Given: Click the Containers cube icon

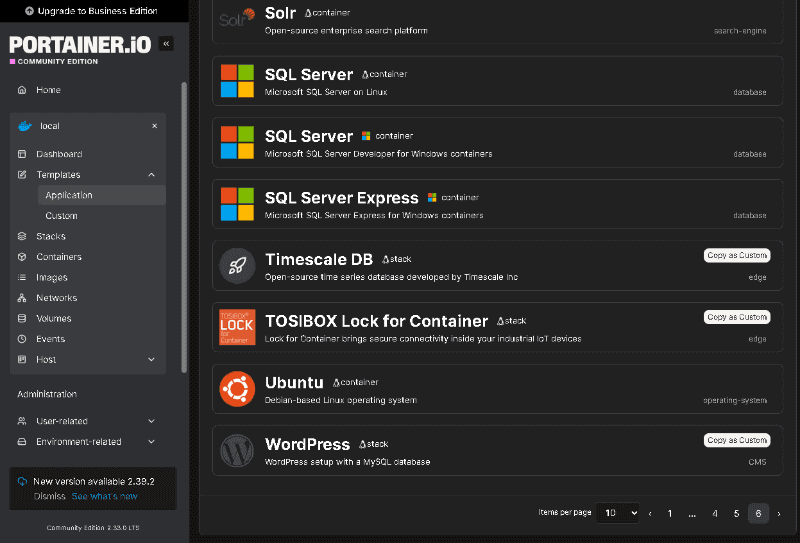Looking at the screenshot, I should [x=22, y=257].
